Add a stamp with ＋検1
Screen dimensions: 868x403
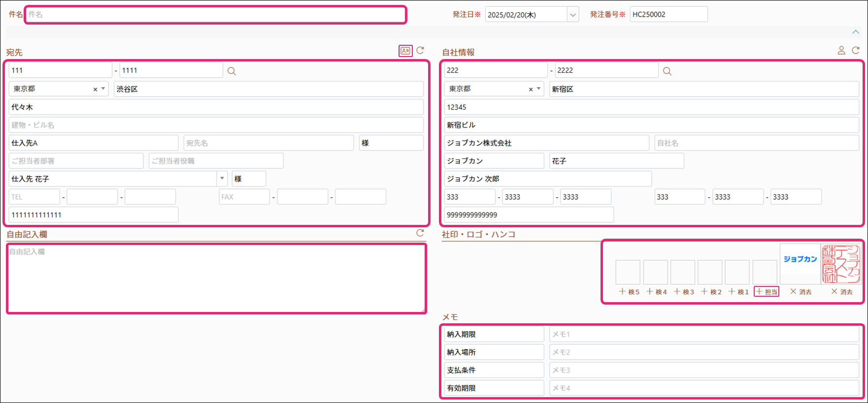coord(738,292)
